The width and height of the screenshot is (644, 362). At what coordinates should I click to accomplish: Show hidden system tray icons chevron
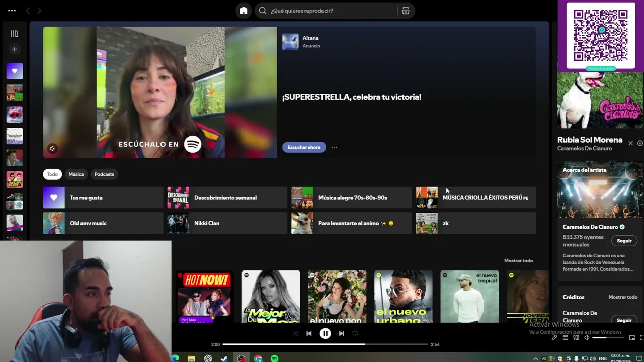click(535, 359)
